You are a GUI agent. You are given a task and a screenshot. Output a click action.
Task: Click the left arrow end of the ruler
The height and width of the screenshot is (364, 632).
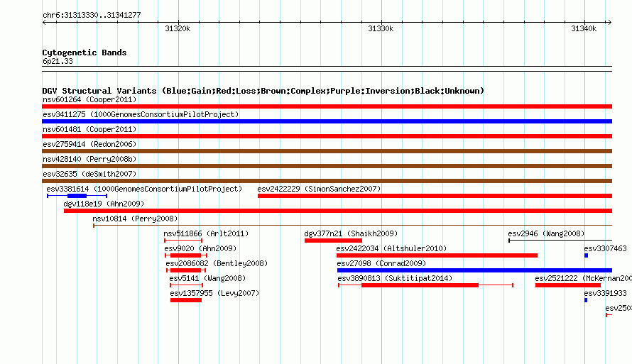pyautogui.click(x=44, y=22)
